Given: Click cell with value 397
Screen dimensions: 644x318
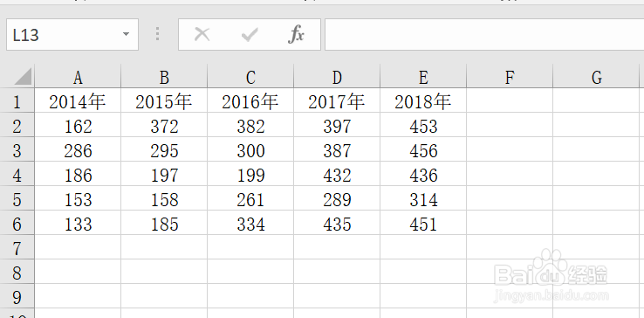Looking at the screenshot, I should coord(337,125).
